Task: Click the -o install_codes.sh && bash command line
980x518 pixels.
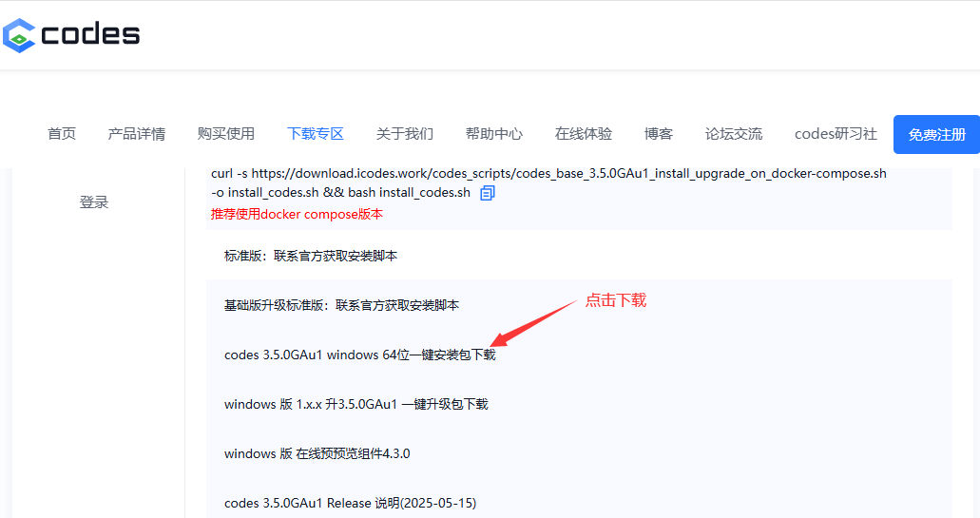Action: (340, 192)
